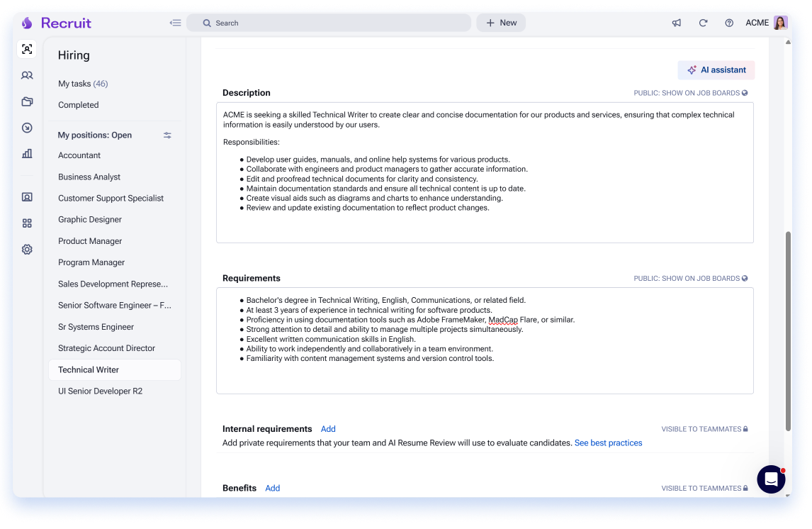Viewport: 812px width, 529px height.
Task: Click inside the Description text editor
Action: [485, 172]
